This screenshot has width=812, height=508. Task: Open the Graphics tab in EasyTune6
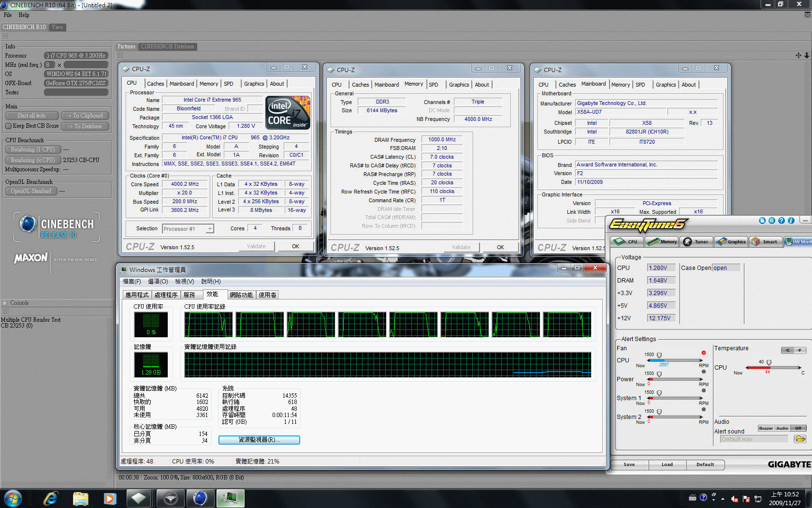(731, 241)
